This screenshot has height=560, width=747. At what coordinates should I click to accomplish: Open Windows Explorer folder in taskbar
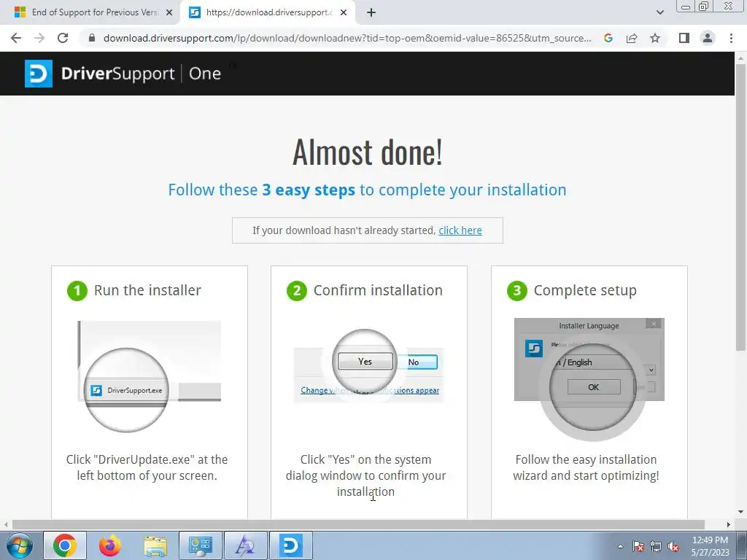tap(155, 545)
